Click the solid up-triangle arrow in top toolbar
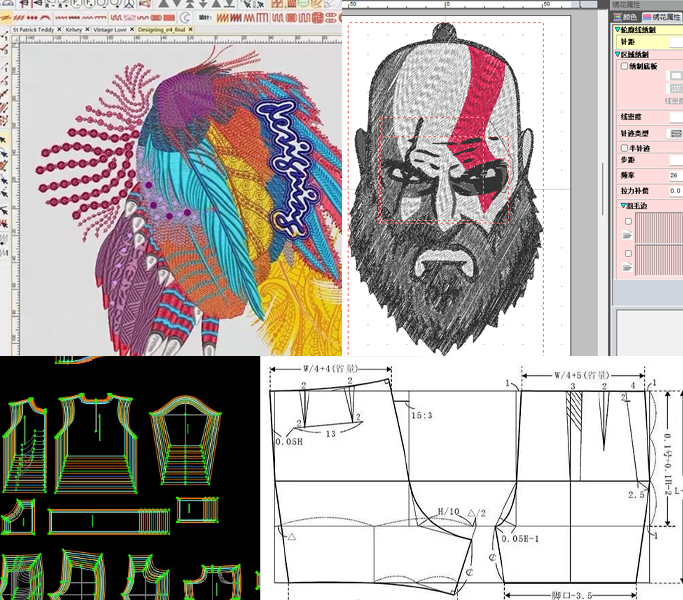This screenshot has height=600, width=683. click(x=164, y=4)
